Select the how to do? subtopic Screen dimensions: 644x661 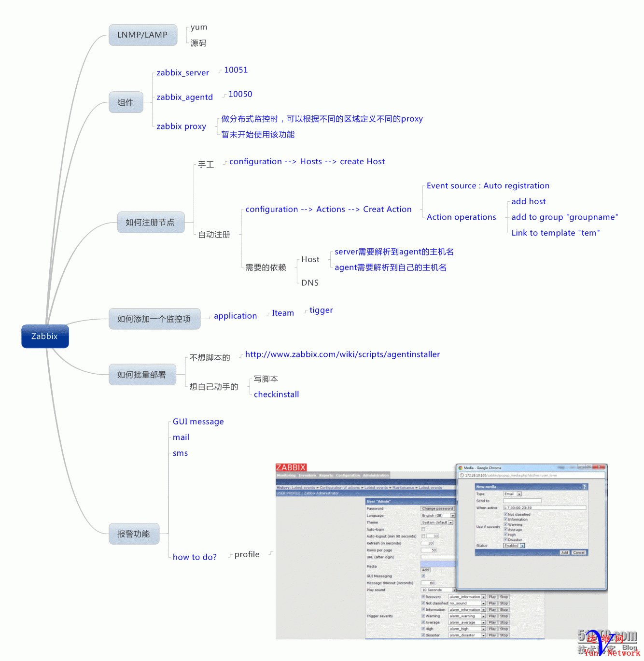tap(195, 557)
